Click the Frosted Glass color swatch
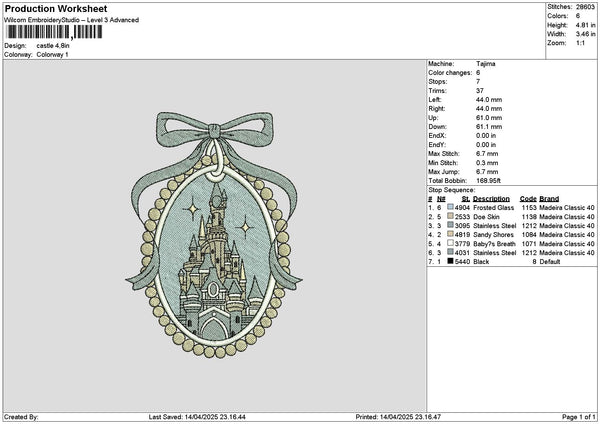The width and height of the screenshot is (600, 424). click(x=450, y=207)
